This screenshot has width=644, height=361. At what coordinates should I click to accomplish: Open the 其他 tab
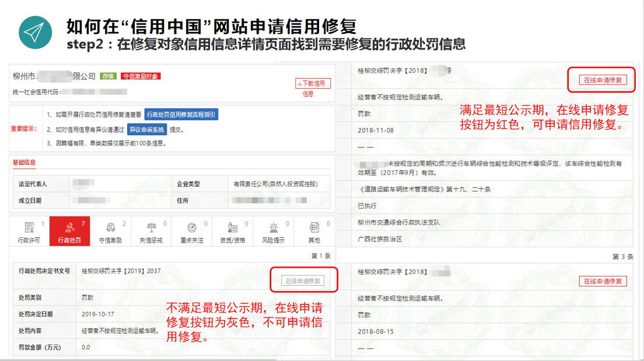[314, 232]
